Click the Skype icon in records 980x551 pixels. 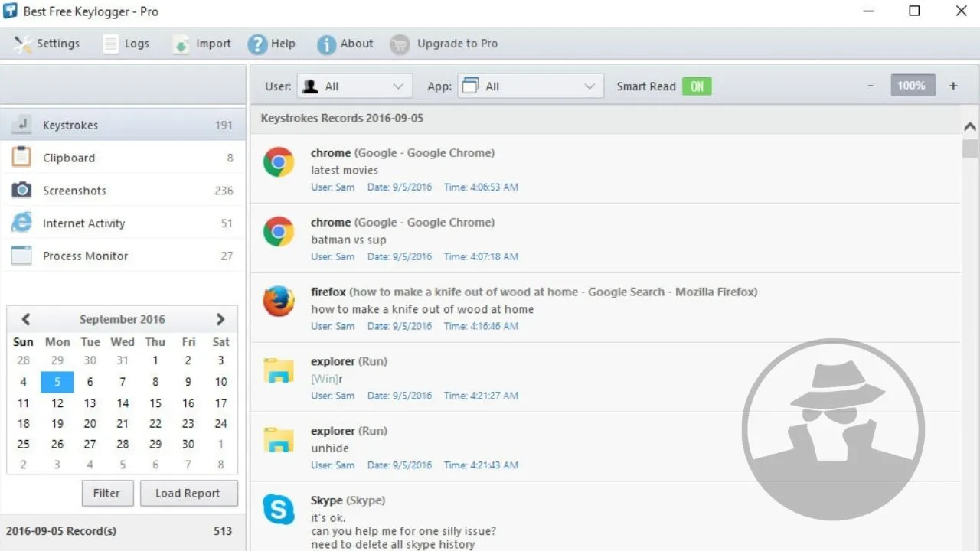tap(279, 510)
